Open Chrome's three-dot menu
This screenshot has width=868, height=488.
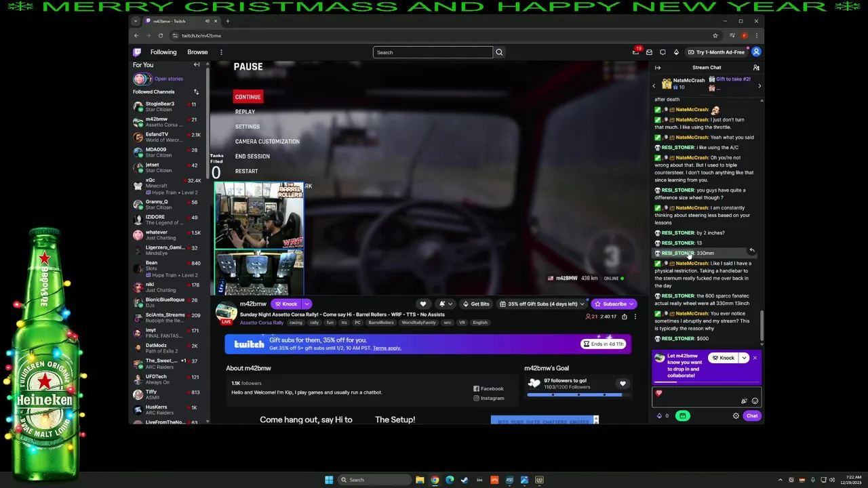coord(756,35)
